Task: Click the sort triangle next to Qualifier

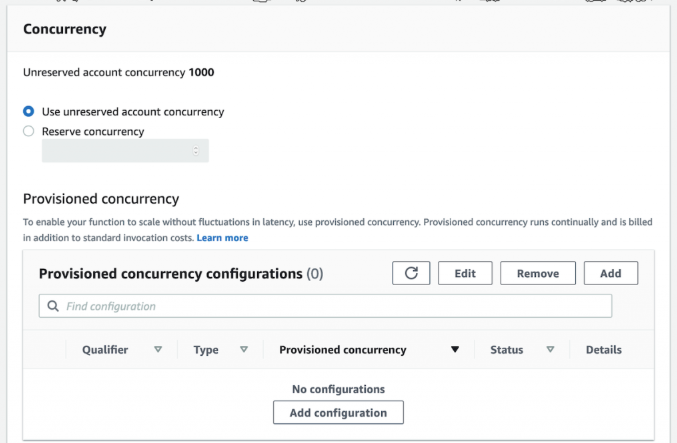Action: 158,350
